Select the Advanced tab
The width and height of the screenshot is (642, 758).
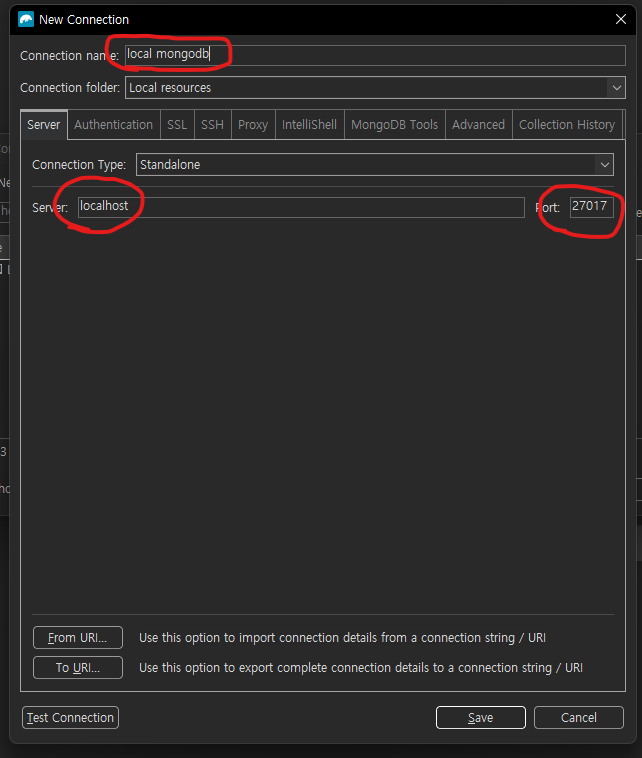point(478,125)
